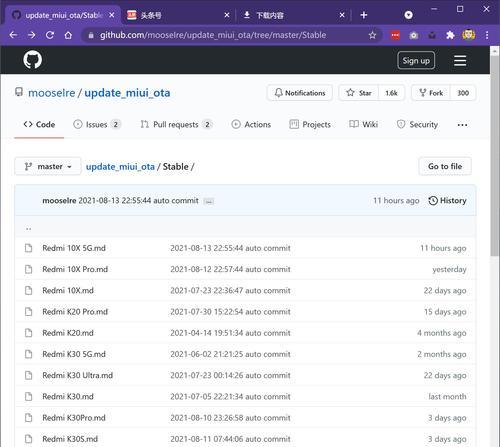Open the update_miui_ota repository title link
This screenshot has height=447, width=500.
tap(127, 93)
